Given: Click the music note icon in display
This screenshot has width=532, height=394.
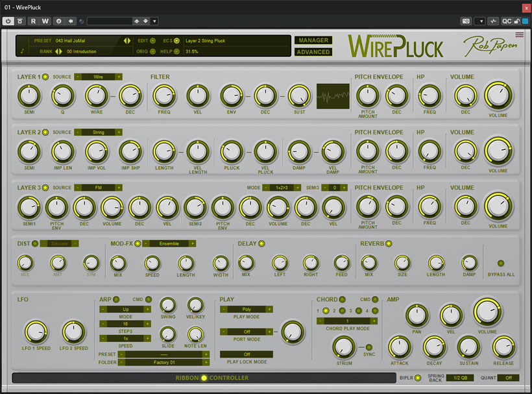Looking at the screenshot, I should tap(23, 51).
